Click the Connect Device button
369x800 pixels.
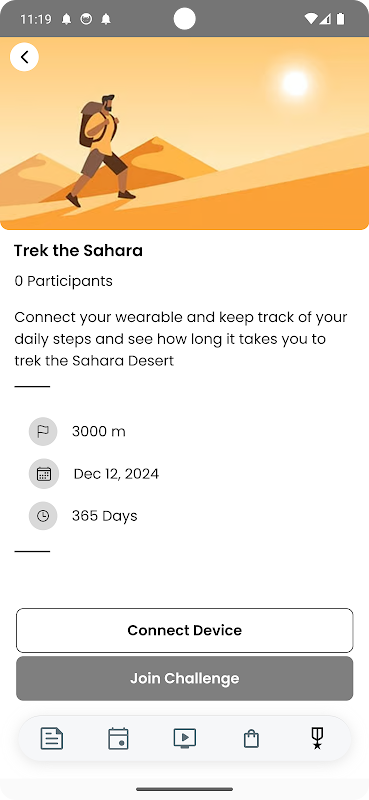pos(185,630)
